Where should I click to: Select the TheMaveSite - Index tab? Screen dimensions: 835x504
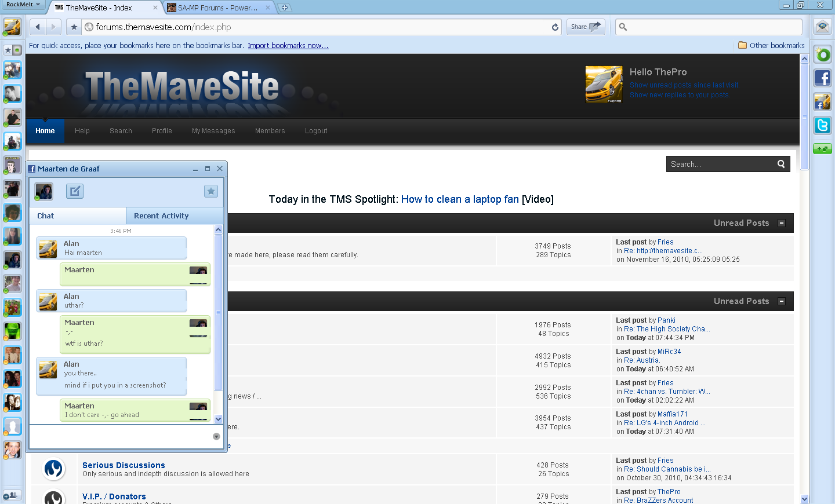pyautogui.click(x=106, y=8)
